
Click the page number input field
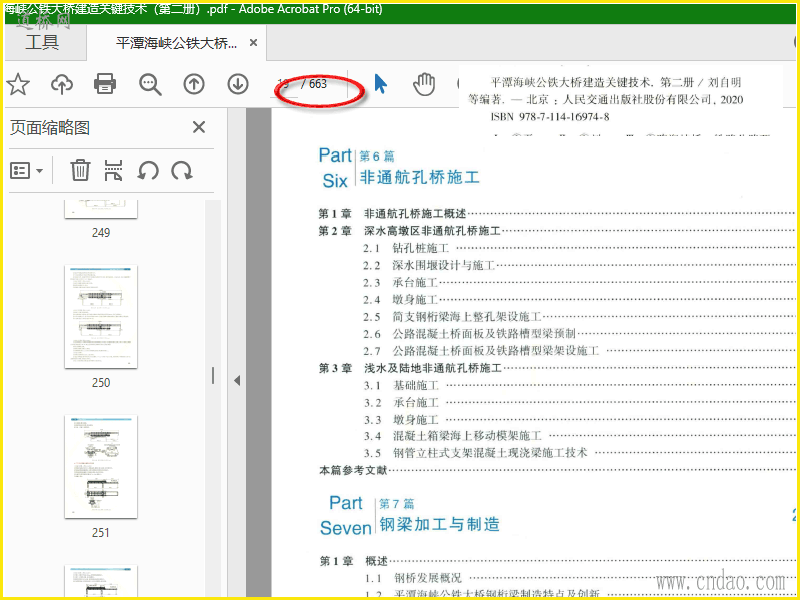[284, 84]
